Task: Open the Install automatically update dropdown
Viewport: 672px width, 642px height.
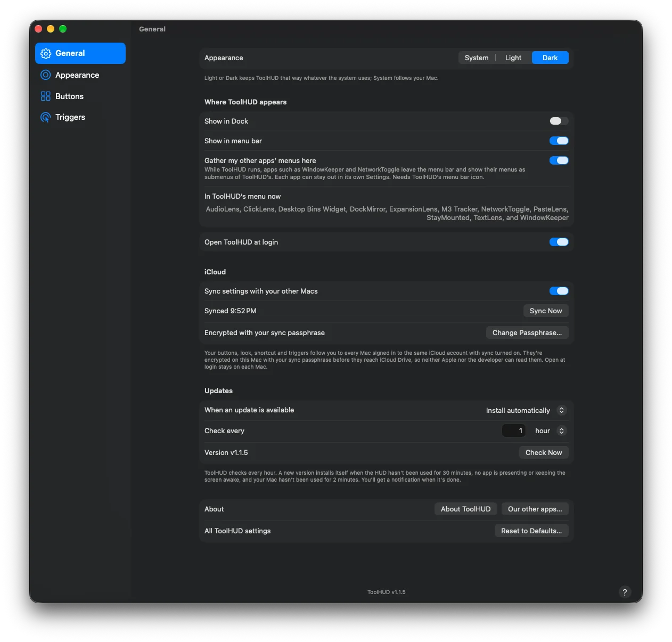Action: click(x=526, y=410)
